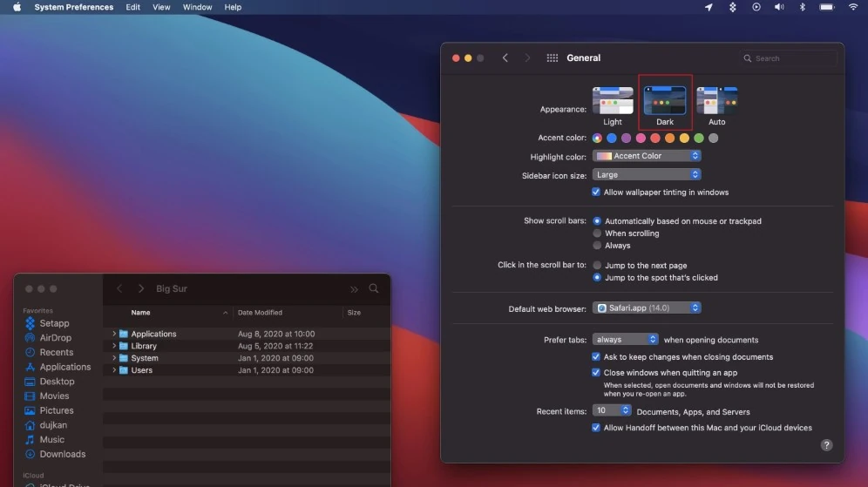
Task: Select When scrolling scroll bar option
Action: tap(597, 233)
